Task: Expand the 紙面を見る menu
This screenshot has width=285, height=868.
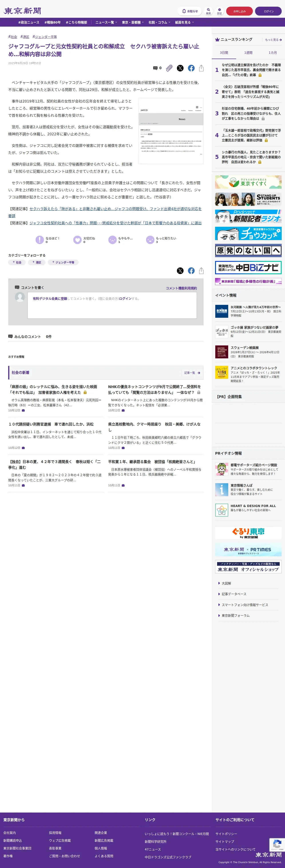Action: click(x=184, y=22)
